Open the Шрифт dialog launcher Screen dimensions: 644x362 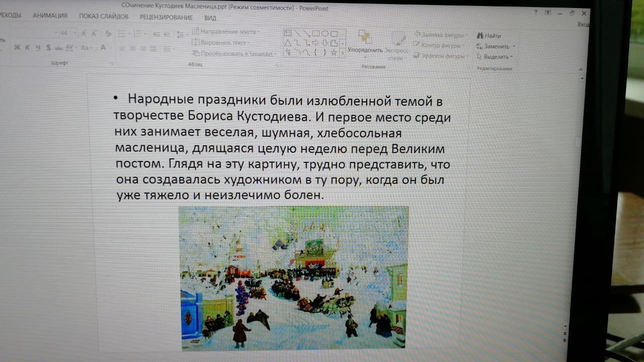112,64
